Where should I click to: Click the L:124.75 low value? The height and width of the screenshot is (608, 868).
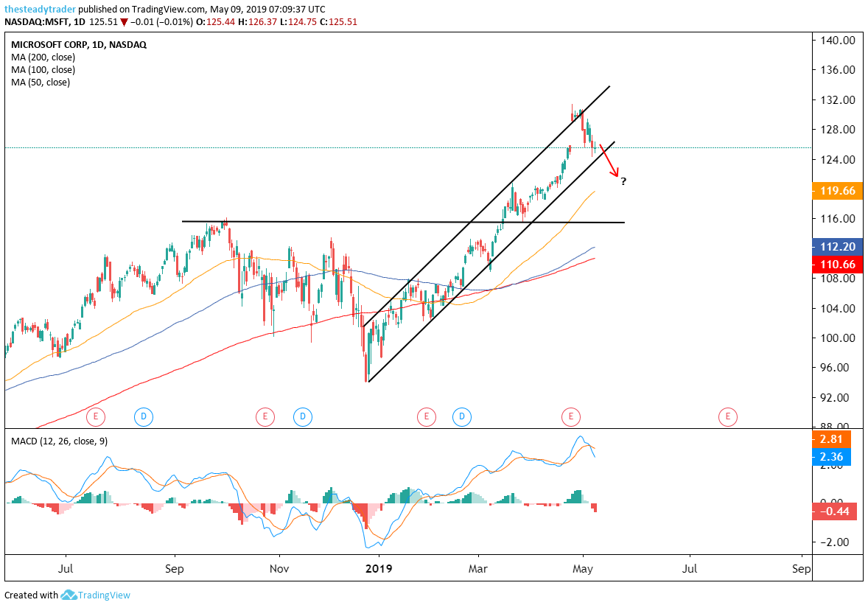pos(298,22)
